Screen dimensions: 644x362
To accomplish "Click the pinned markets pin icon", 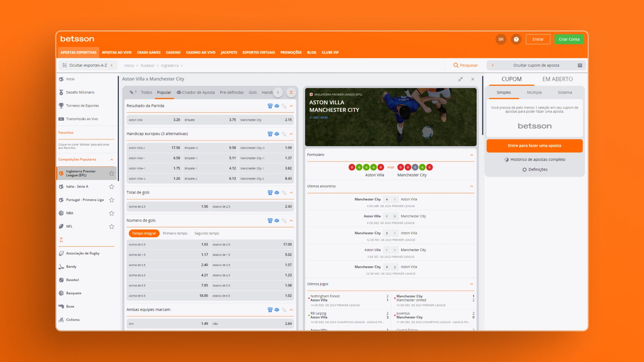I will (131, 92).
